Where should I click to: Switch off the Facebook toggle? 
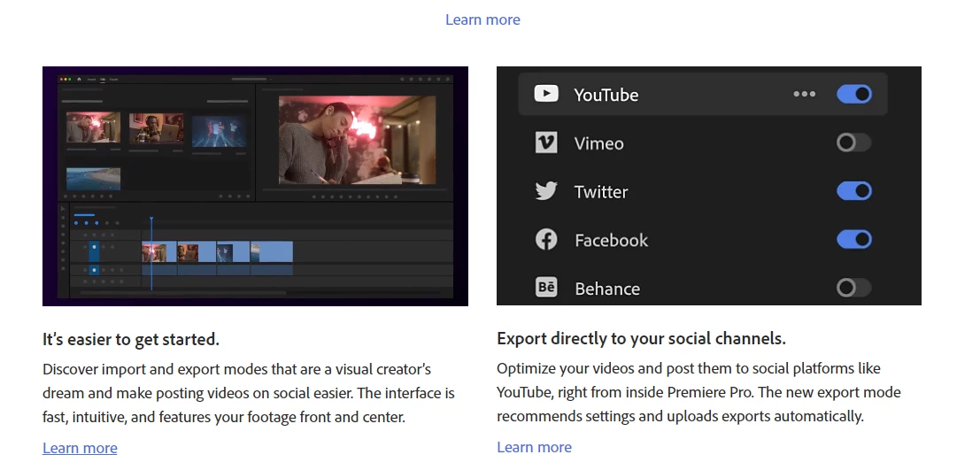click(x=853, y=239)
